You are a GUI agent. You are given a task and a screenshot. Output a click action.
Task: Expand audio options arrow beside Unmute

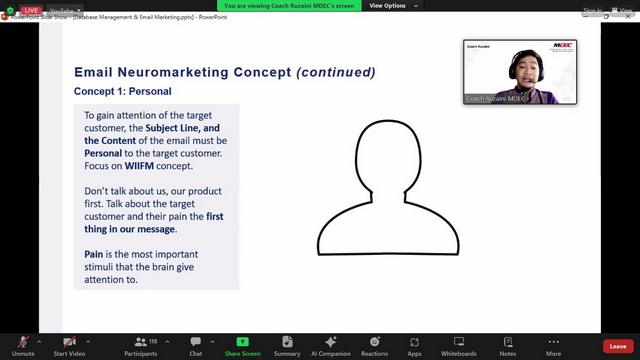click(39, 342)
